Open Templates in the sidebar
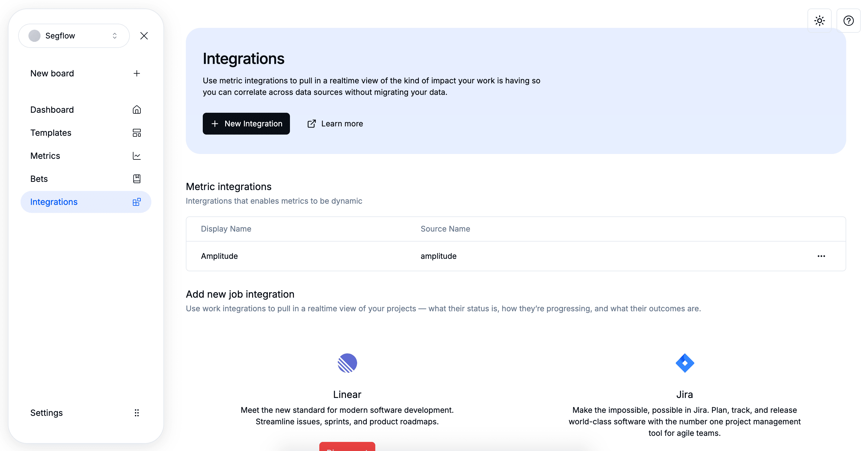Viewport: 868px width, 451px height. [51, 132]
